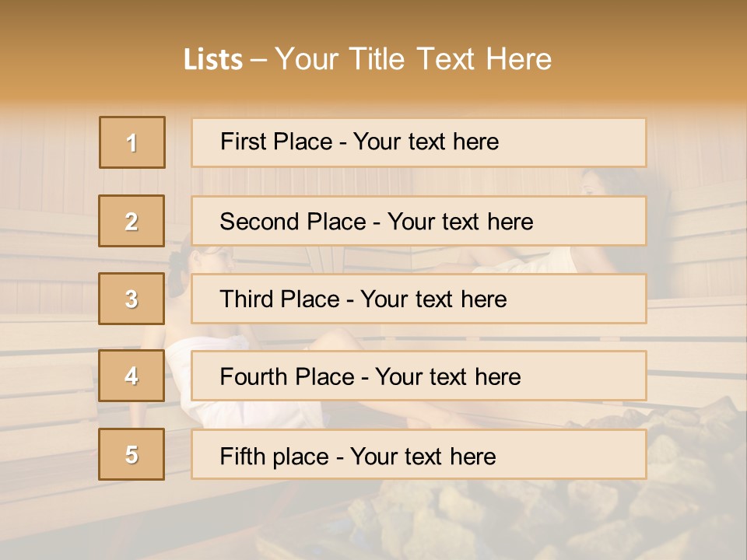This screenshot has height=560, width=747.
Task: Click the number 3 box
Action: coord(132,299)
